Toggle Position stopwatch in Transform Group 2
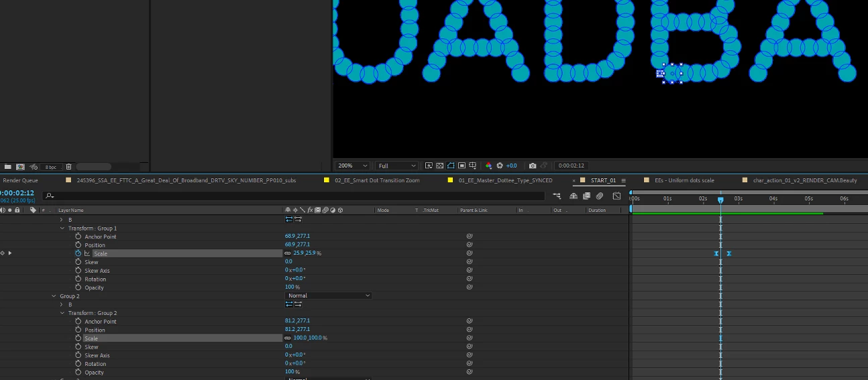 pyautogui.click(x=78, y=330)
